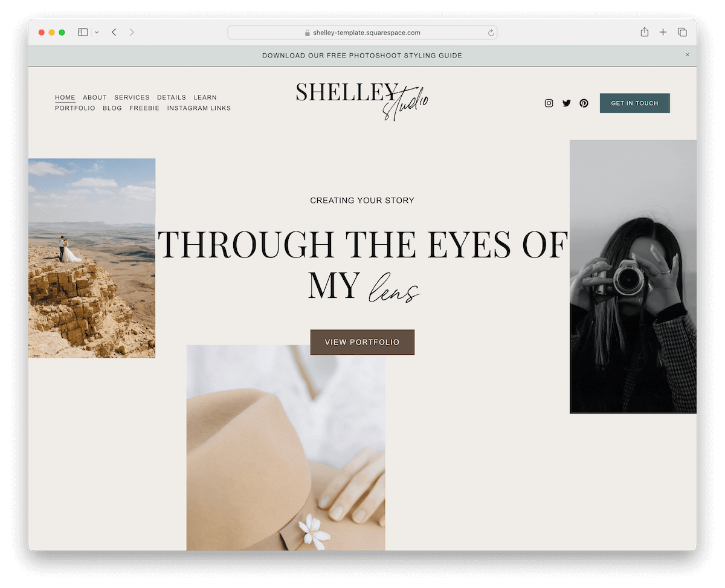Click the Get In Touch button
725x588 pixels.
[x=634, y=103]
